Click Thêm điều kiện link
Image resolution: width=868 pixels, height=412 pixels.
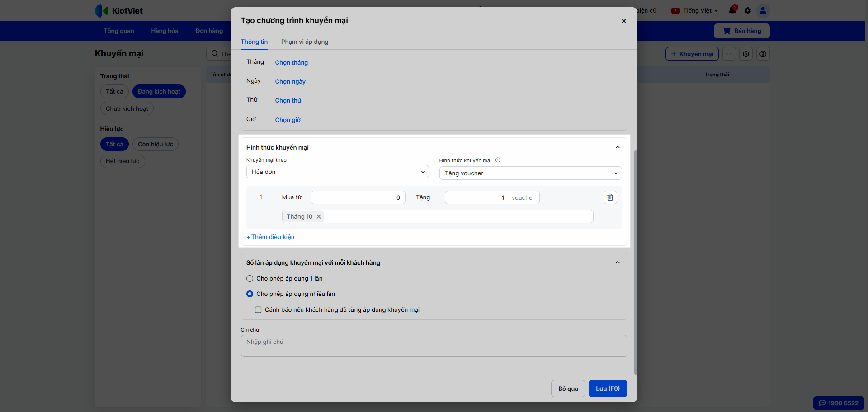click(x=270, y=237)
